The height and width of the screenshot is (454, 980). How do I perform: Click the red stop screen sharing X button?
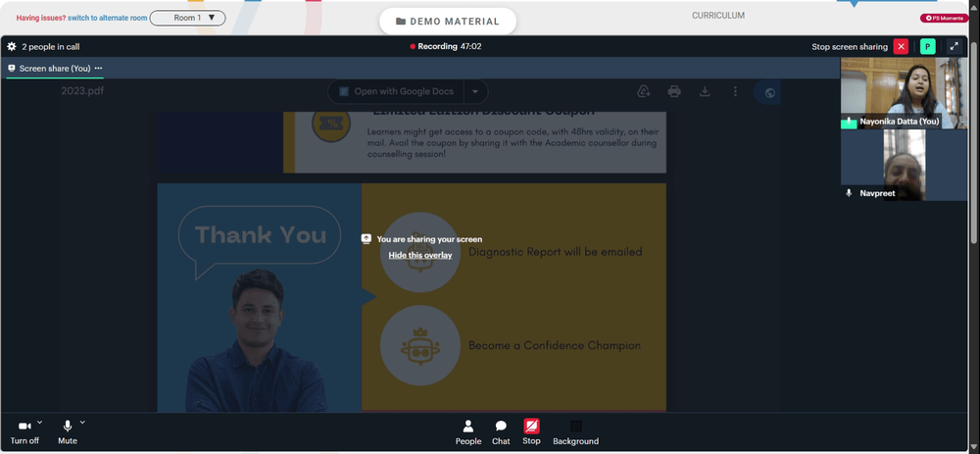coord(901,47)
